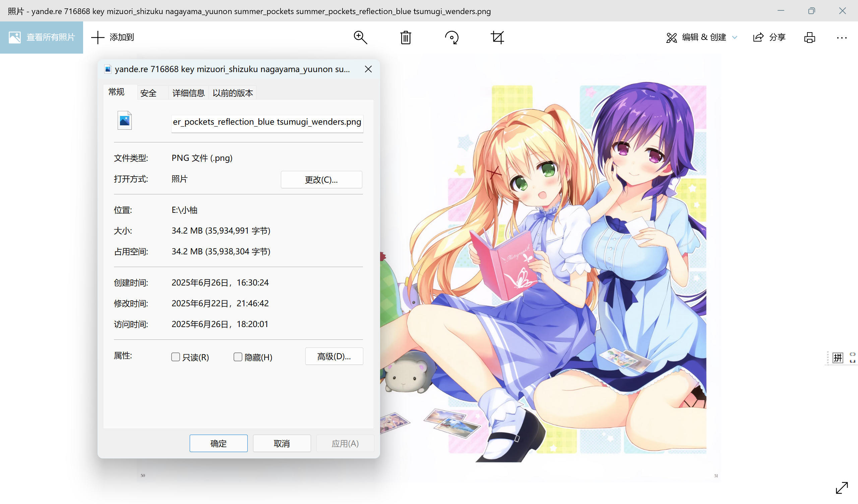Click the 添加到 plus button
Image resolution: width=858 pixels, height=504 pixels.
point(113,37)
